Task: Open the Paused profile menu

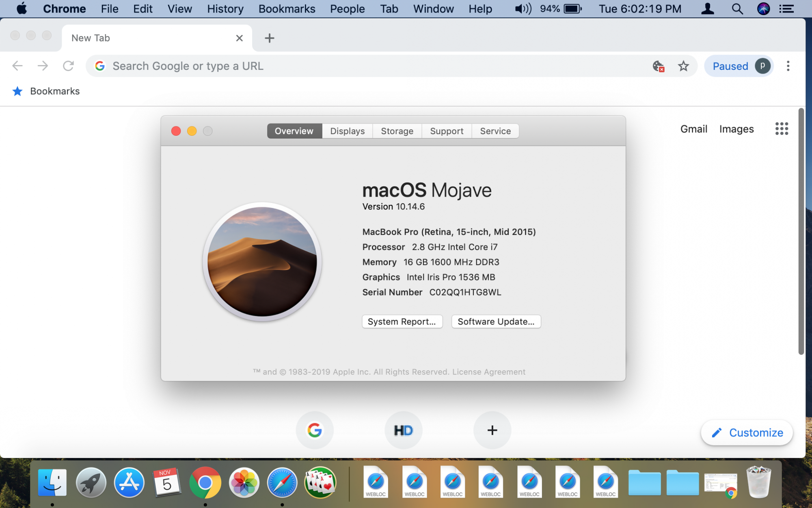Action: [739, 66]
